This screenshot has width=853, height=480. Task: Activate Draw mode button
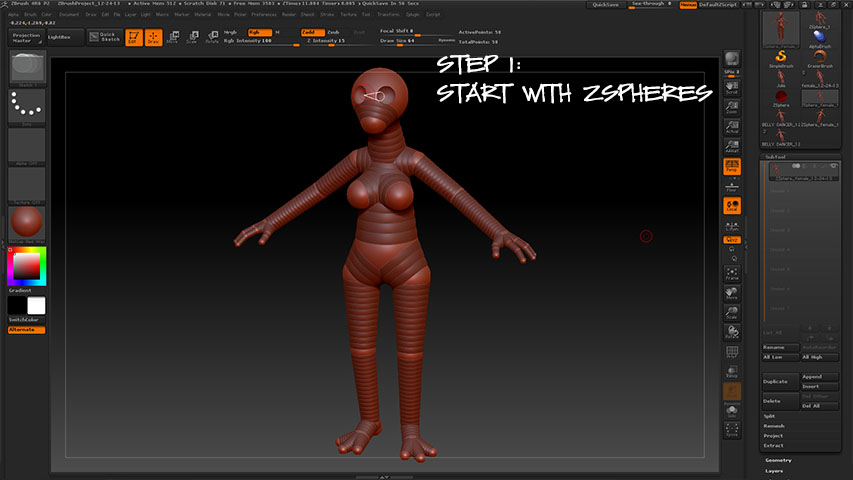click(x=153, y=38)
